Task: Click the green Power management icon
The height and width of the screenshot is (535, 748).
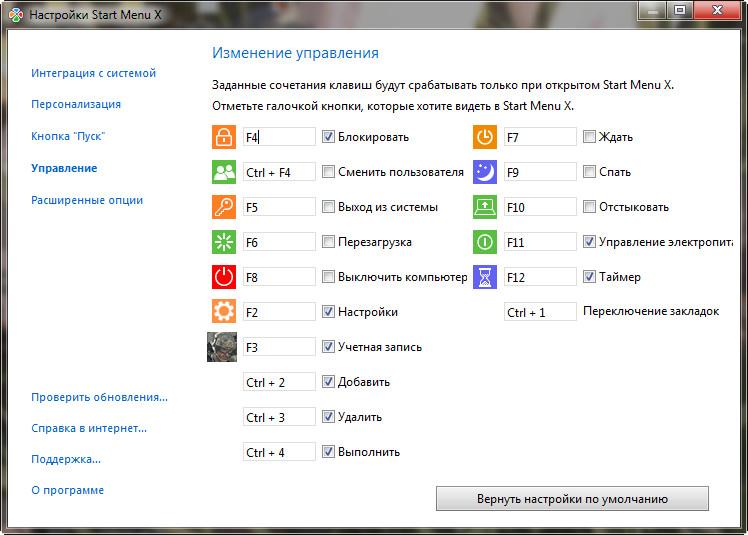Action: (485, 242)
